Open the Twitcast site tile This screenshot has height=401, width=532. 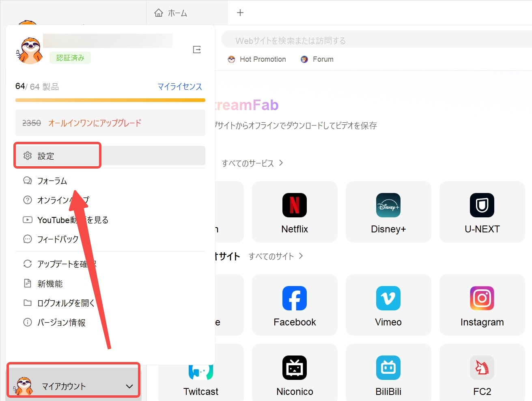(201, 382)
